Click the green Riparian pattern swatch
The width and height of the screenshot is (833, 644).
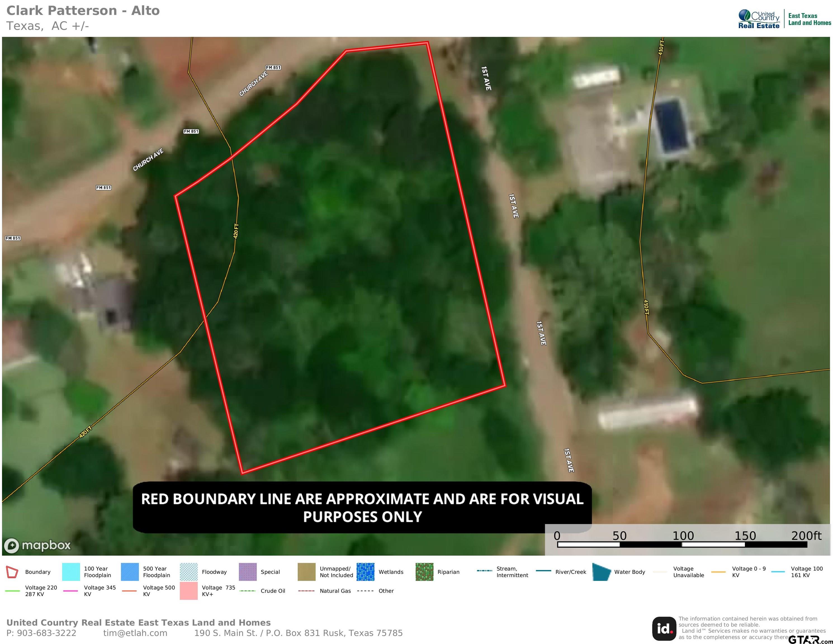[x=425, y=572]
